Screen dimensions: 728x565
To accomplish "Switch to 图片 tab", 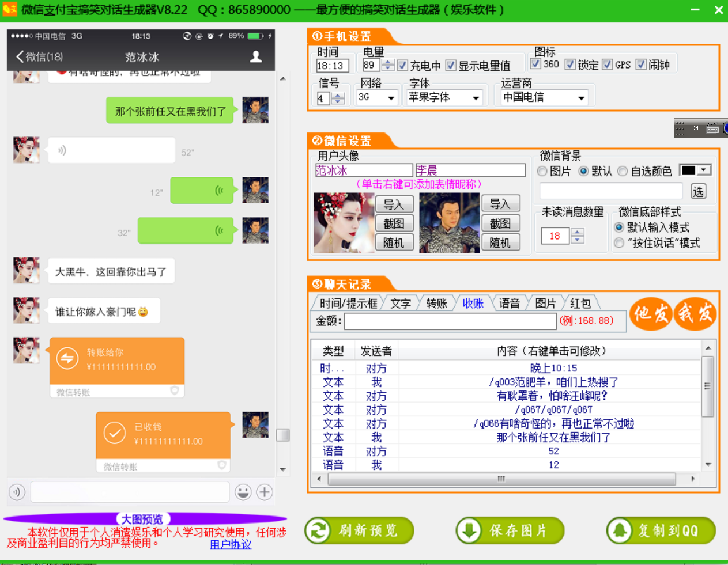I will click(545, 303).
